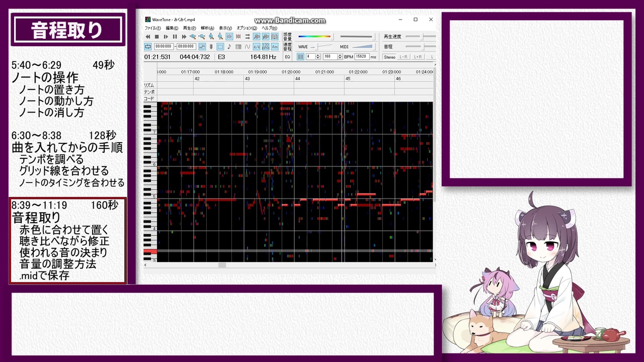Select the 速度 音程 tab
Image resolution: width=644 pixels, height=362 pixels.
287,47
